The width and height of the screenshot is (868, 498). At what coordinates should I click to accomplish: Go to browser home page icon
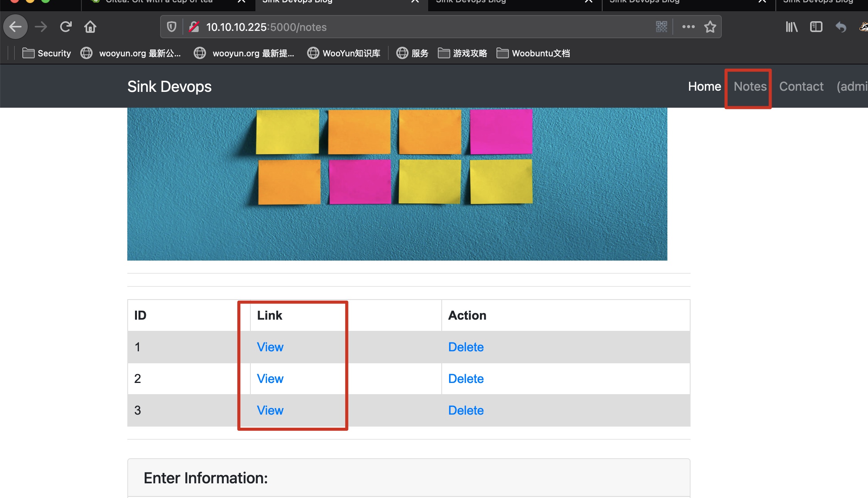point(90,27)
